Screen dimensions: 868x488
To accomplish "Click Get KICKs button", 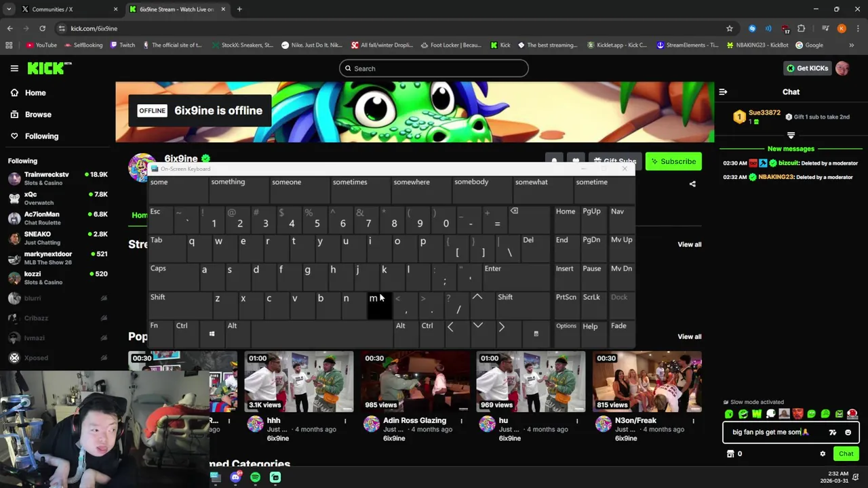I will (x=807, y=68).
